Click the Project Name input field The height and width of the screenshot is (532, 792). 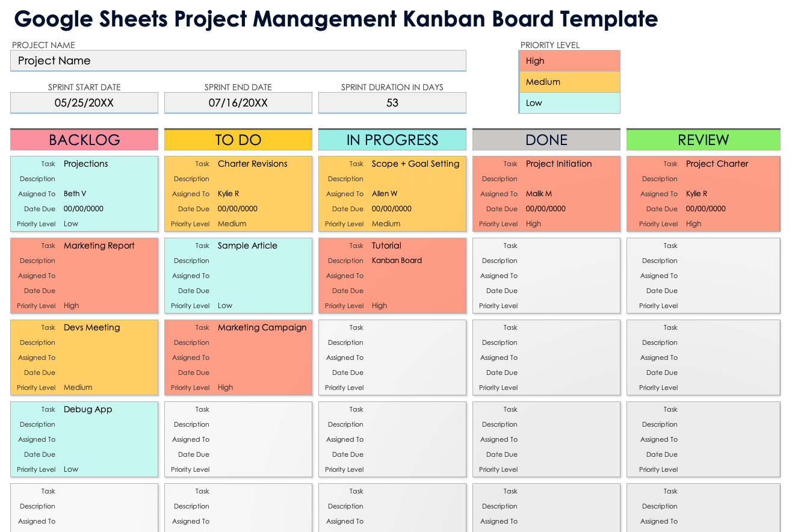(238, 61)
